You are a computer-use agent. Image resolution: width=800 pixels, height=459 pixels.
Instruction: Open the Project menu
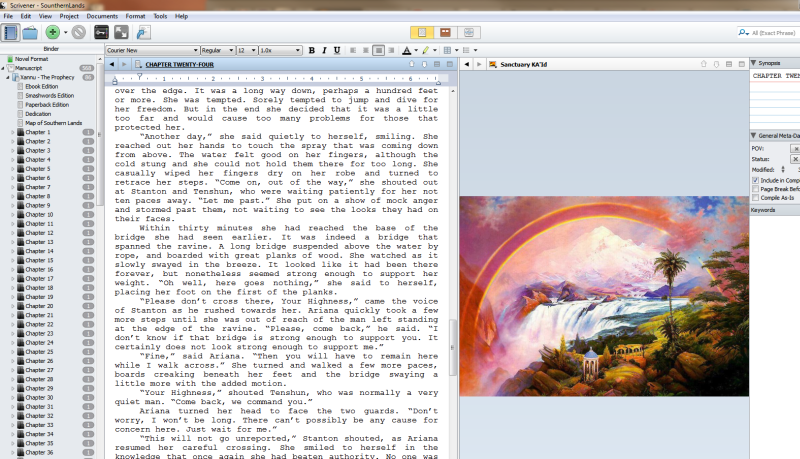coord(69,16)
